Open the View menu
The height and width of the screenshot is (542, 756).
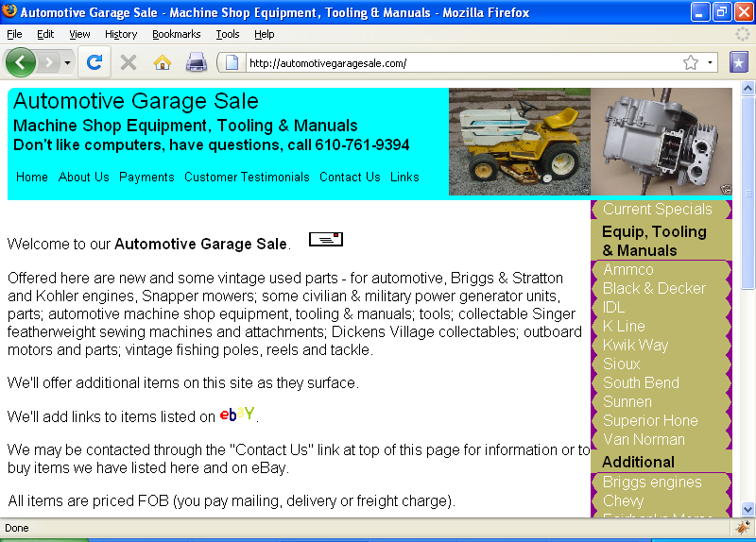pyautogui.click(x=79, y=34)
